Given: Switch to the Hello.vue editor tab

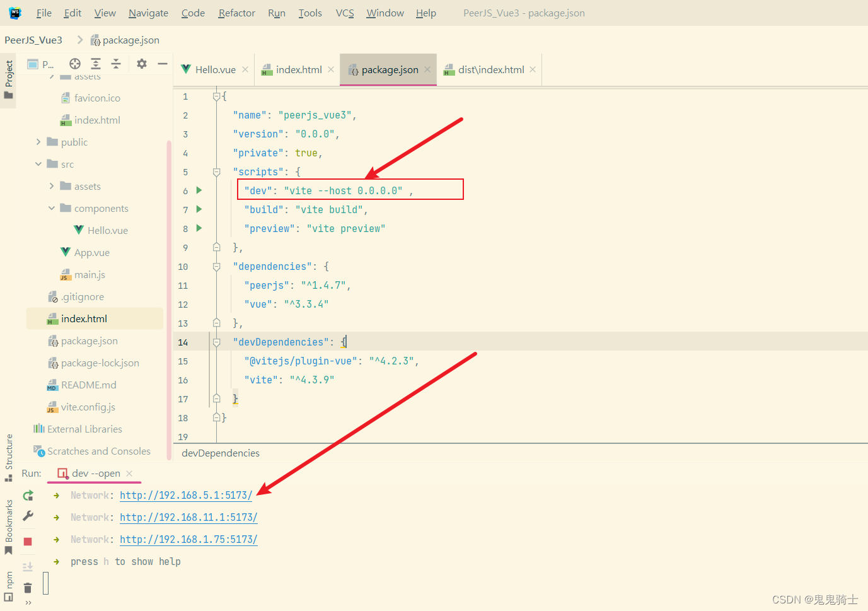Looking at the screenshot, I should pos(216,69).
